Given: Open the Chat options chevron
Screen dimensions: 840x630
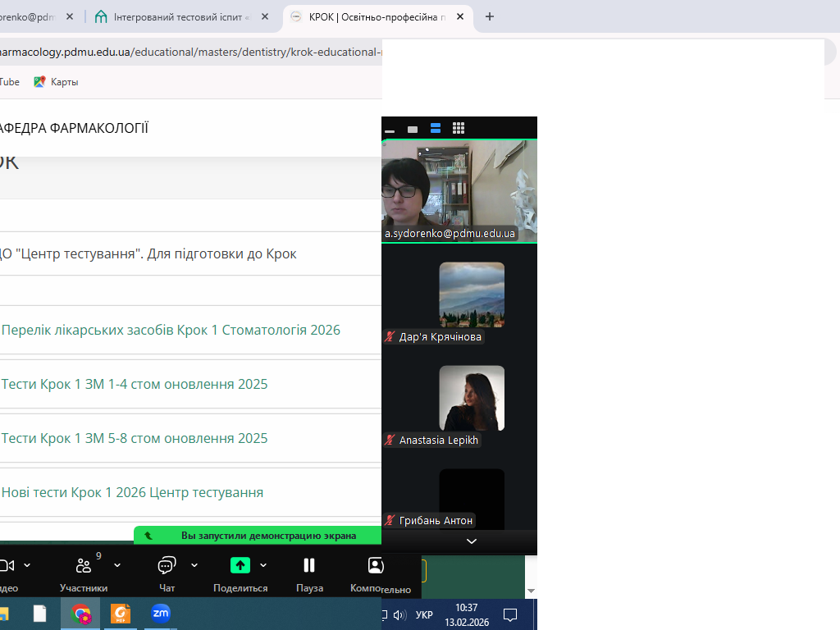Looking at the screenshot, I should tap(194, 565).
